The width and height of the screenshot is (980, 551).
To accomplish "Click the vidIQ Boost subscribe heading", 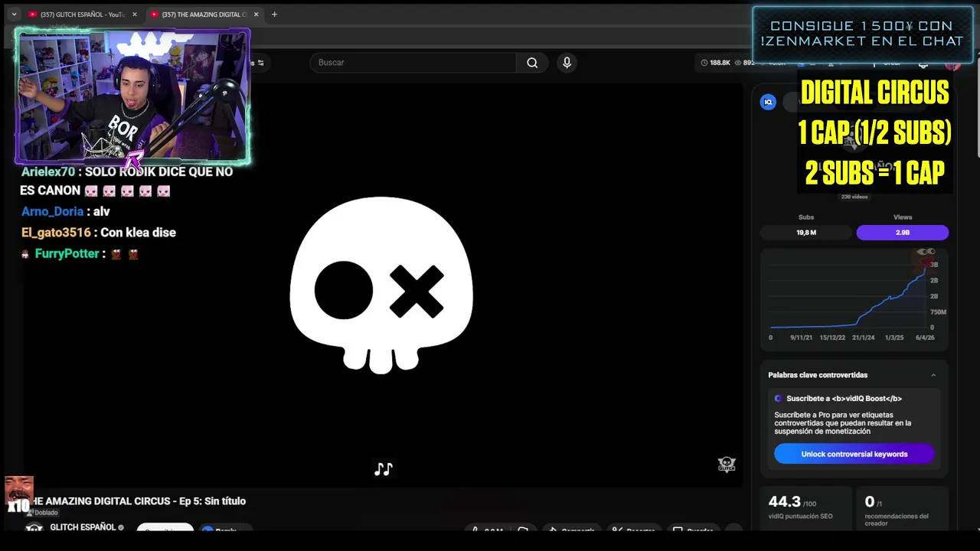I will pyautogui.click(x=844, y=399).
